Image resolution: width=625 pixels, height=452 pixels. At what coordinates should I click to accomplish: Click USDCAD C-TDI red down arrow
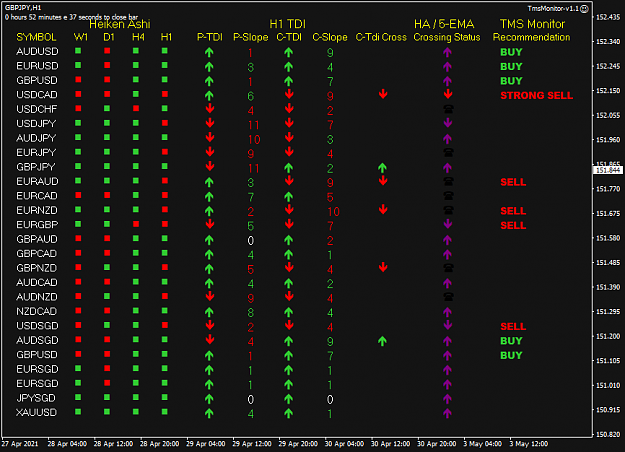point(289,94)
